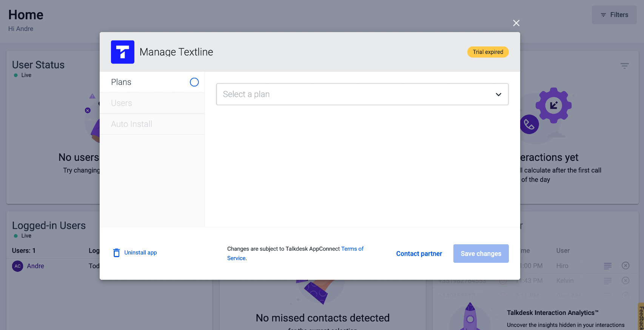This screenshot has height=330, width=644.
Task: Click Contact partner button
Action: 419,254
